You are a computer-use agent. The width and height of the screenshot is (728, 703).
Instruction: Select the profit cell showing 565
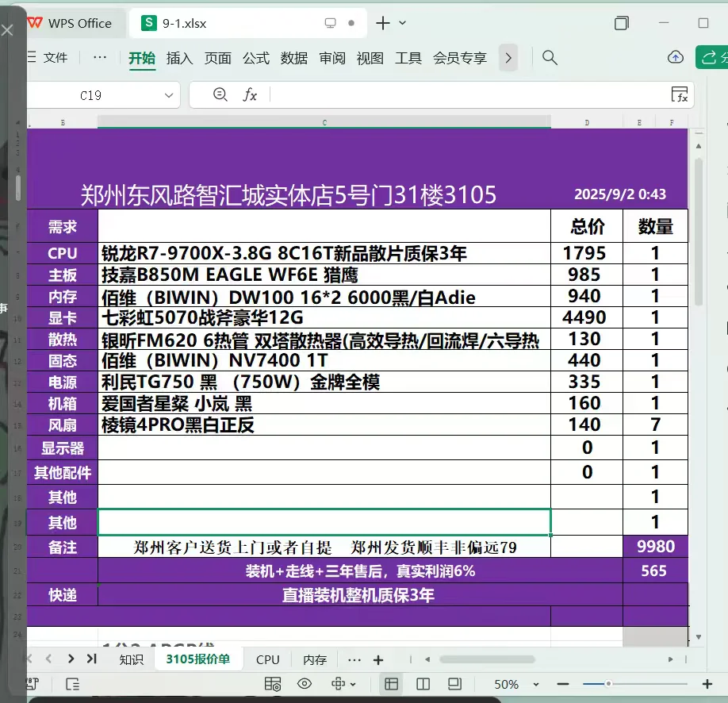click(x=655, y=570)
